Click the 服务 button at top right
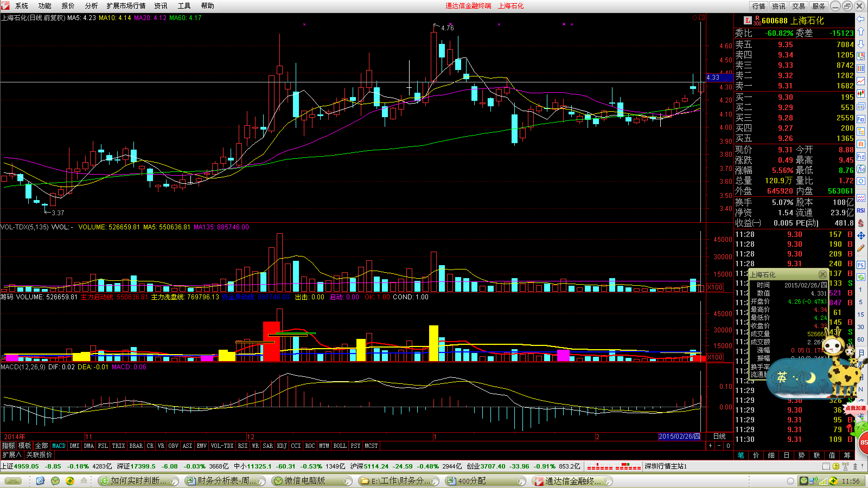 click(x=819, y=6)
